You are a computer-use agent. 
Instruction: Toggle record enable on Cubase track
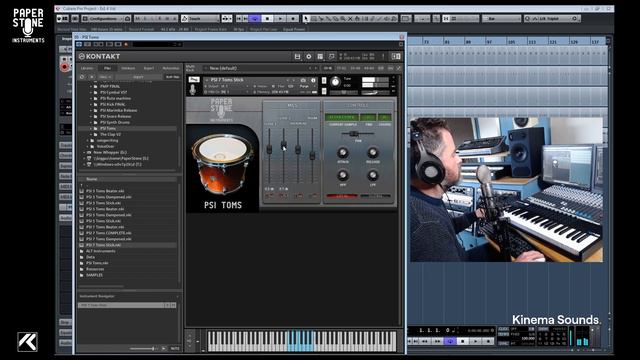[x=64, y=67]
